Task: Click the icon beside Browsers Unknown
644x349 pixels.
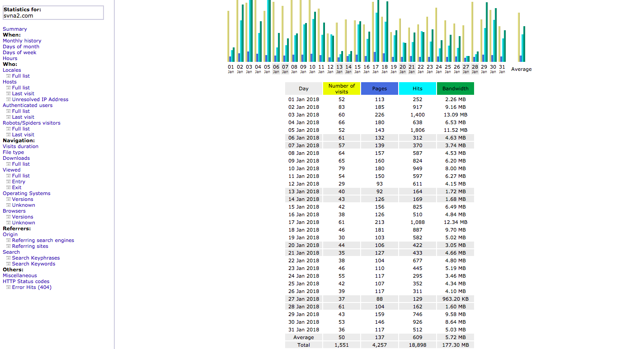Action: (x=8, y=223)
